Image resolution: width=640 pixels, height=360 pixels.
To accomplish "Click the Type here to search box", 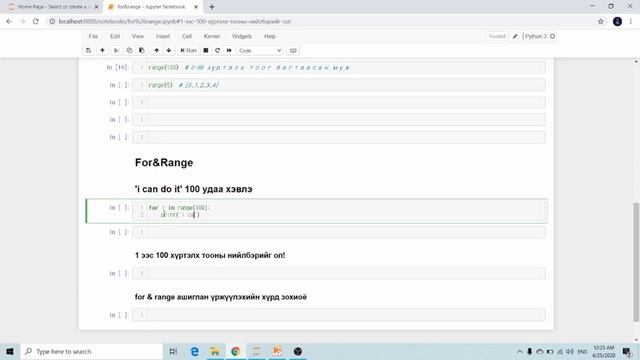I will [92, 351].
